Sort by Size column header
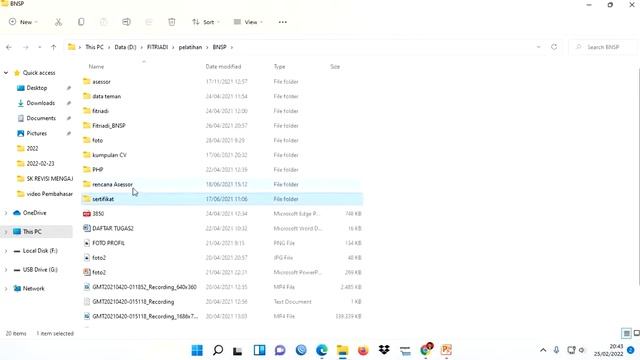640x360 pixels. pos(335,67)
